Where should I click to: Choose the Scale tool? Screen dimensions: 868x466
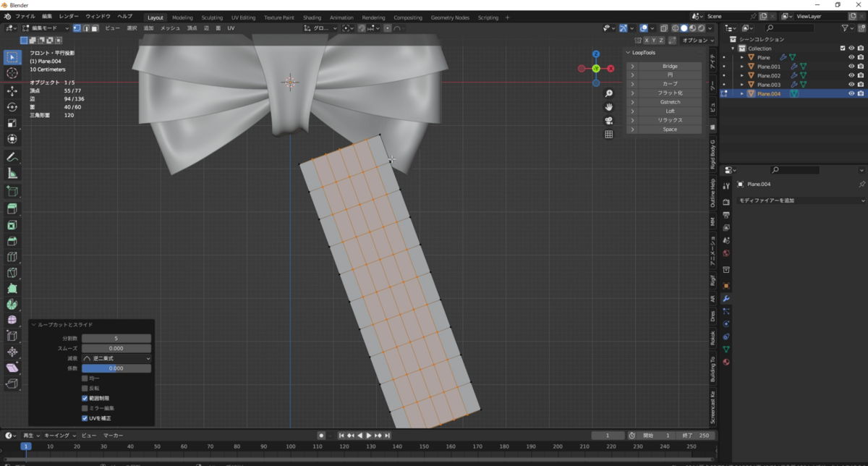tap(12, 123)
